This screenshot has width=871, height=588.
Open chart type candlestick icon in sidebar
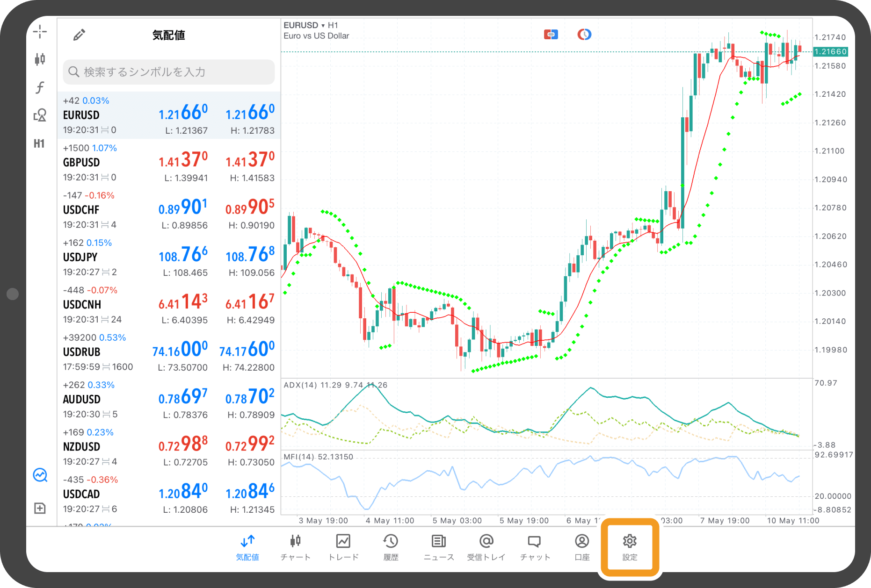point(40,59)
